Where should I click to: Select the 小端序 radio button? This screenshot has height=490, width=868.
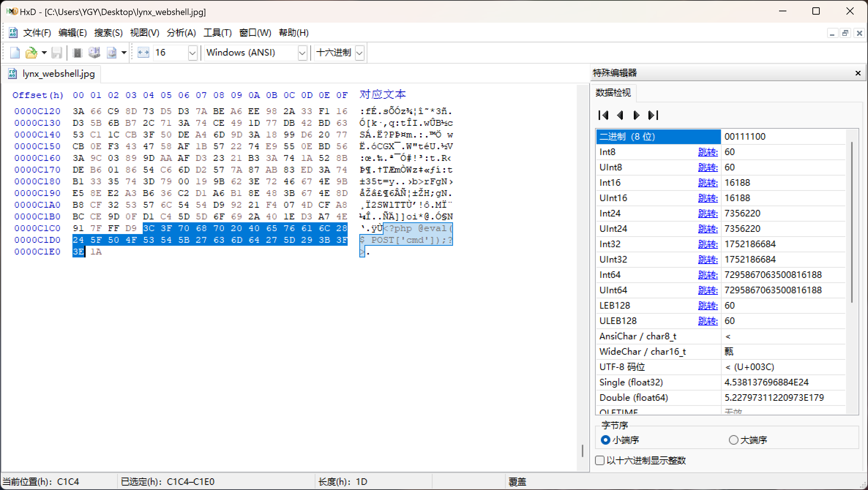point(606,440)
